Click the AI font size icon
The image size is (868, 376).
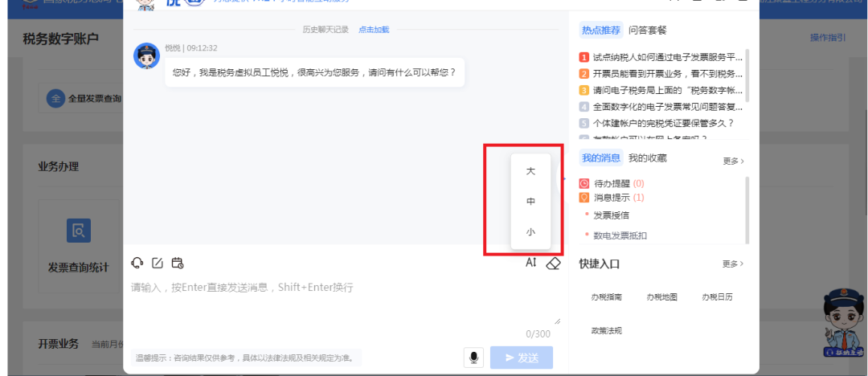(x=530, y=263)
